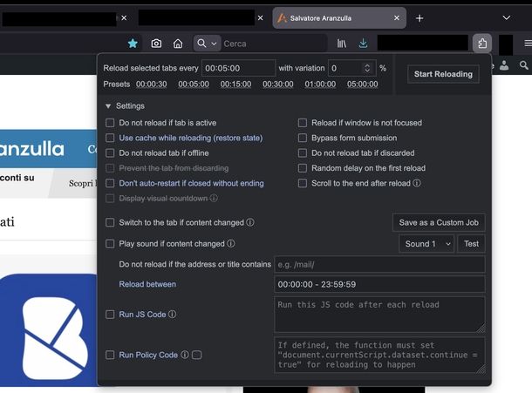Viewport: 532px width, 393px height.
Task: Open the Library icon in toolbar
Action: click(x=341, y=44)
